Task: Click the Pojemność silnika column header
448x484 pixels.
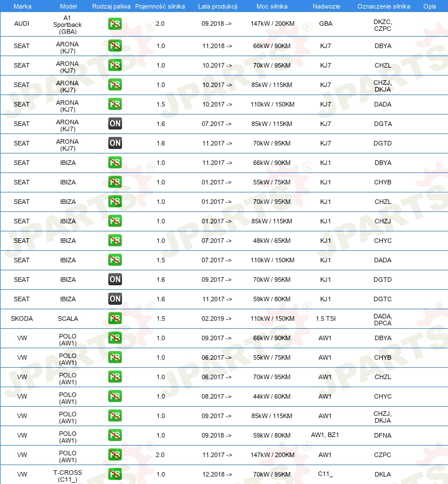Action: click(x=160, y=6)
